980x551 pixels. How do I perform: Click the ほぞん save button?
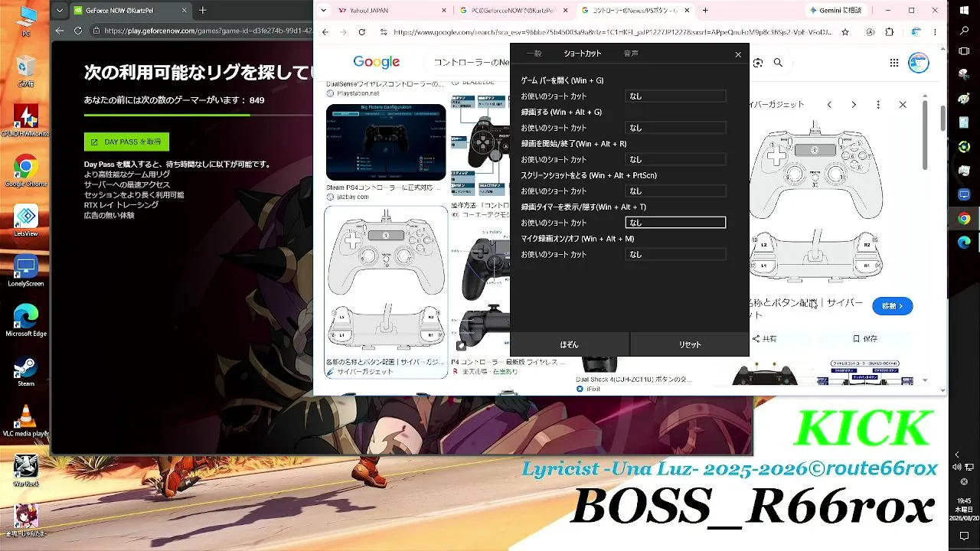[569, 344]
